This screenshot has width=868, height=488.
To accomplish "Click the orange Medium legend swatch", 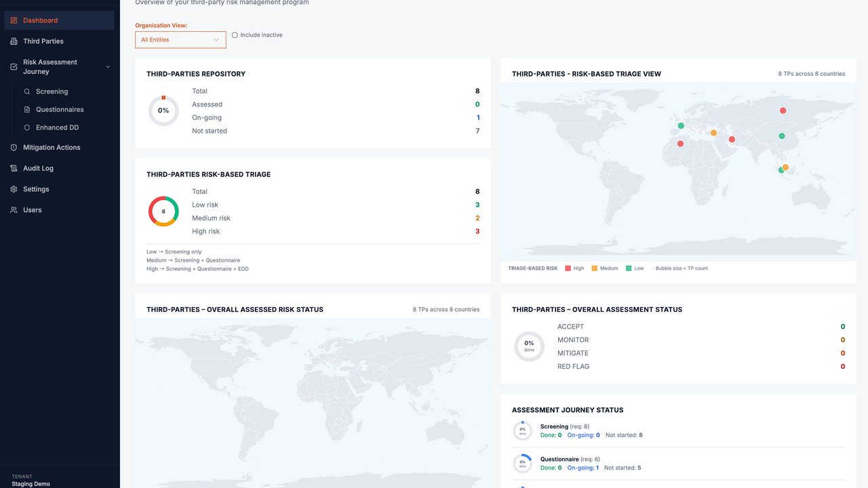I will [595, 268].
